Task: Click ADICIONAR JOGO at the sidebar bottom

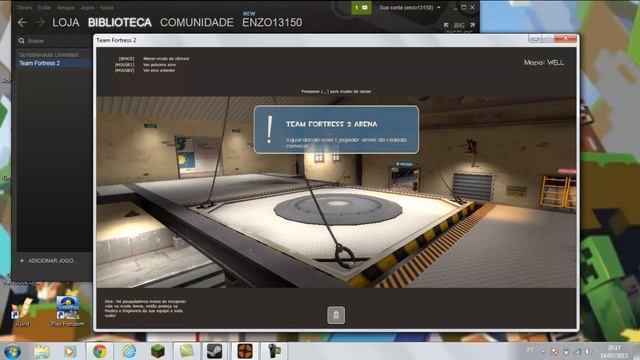Action: [49, 260]
